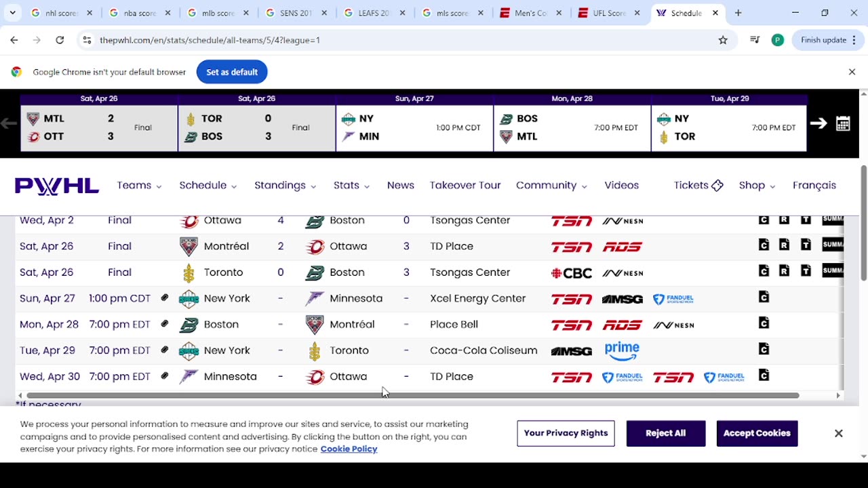Click the Xcel Energy Center venue text
The width and height of the screenshot is (868, 488).
477,298
